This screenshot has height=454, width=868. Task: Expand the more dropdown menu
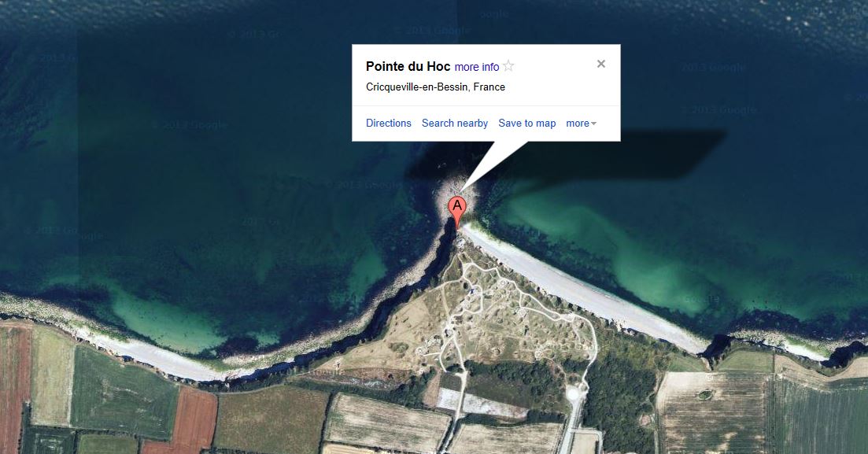point(581,124)
